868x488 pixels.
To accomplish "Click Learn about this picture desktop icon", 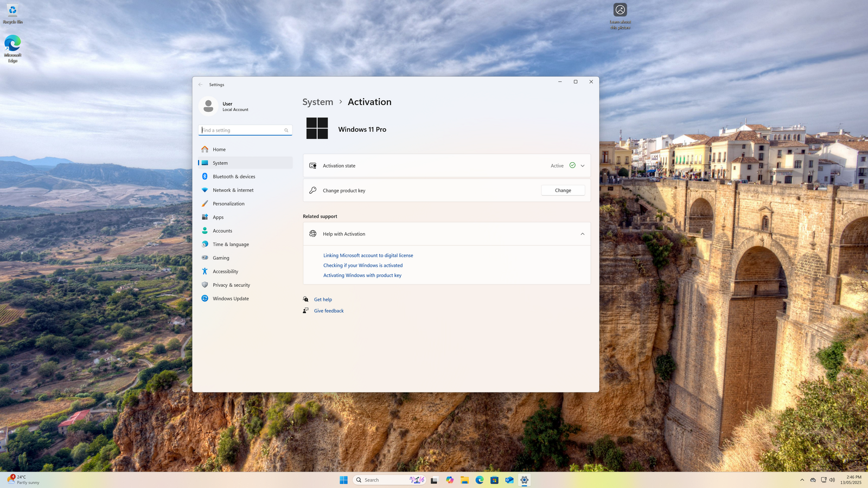I will [620, 16].
